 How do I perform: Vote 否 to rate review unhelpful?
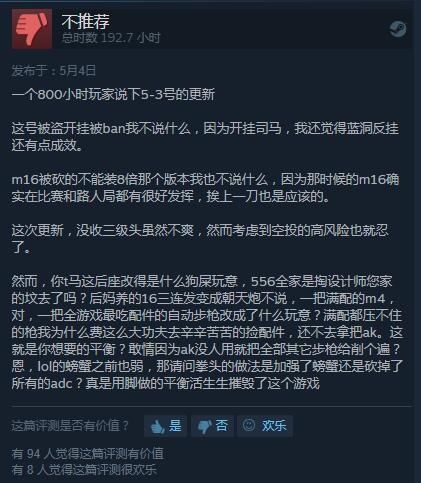pos(212,426)
